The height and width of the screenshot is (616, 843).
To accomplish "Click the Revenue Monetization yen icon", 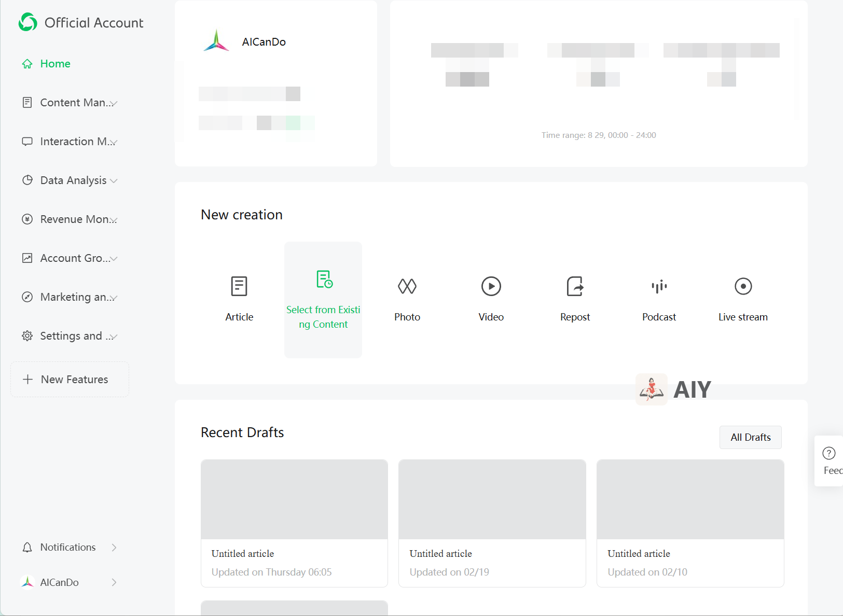I will (x=27, y=219).
